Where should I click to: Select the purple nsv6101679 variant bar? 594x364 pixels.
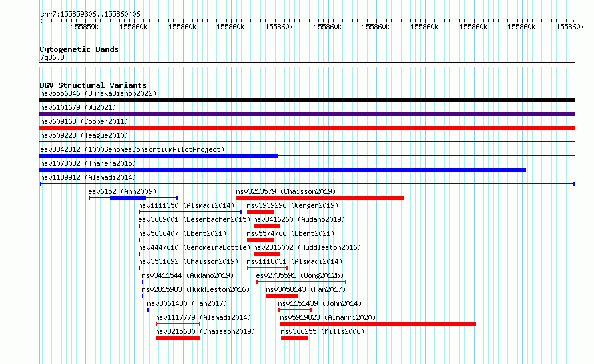point(307,114)
